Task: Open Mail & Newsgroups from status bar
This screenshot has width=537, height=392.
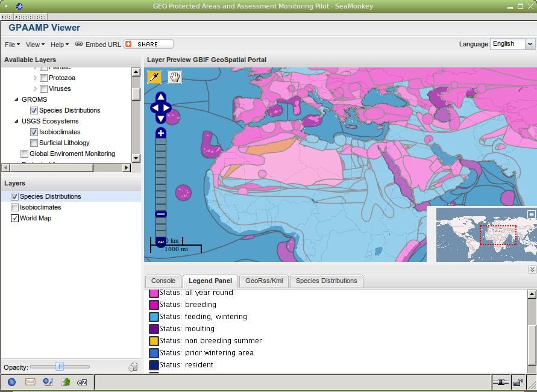Action: point(30,382)
